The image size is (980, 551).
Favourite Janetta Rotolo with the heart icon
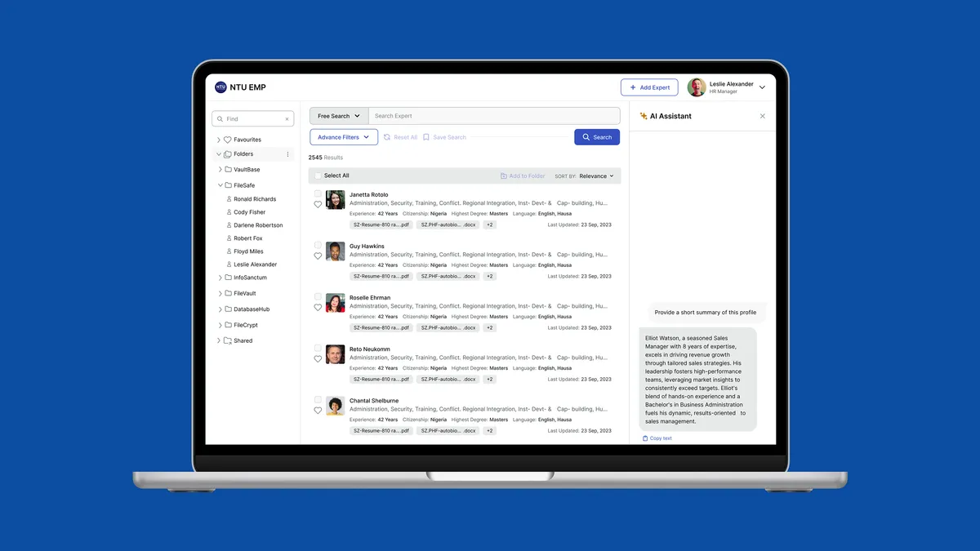(x=318, y=205)
